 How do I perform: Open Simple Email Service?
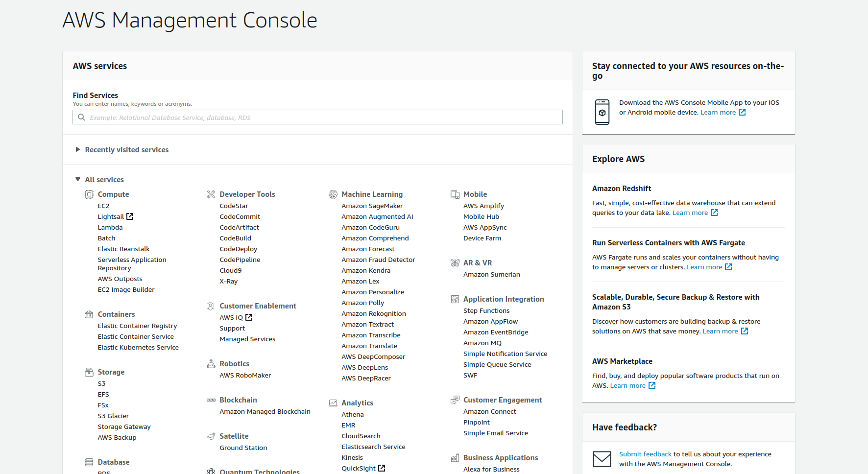click(x=496, y=433)
